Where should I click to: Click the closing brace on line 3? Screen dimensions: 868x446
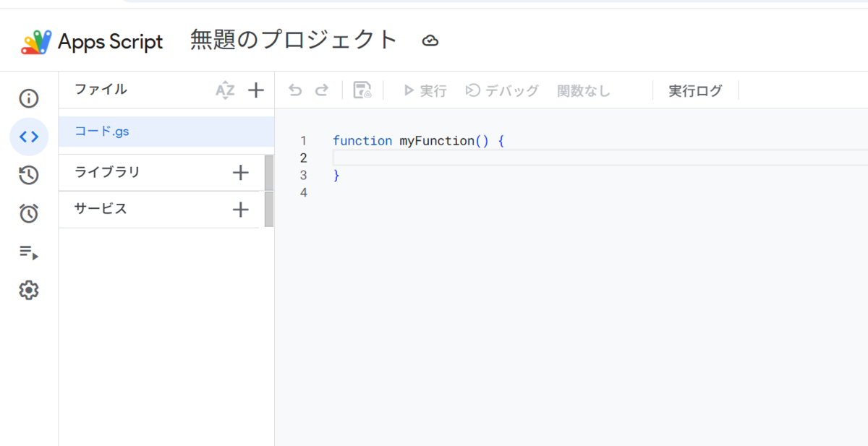point(336,175)
